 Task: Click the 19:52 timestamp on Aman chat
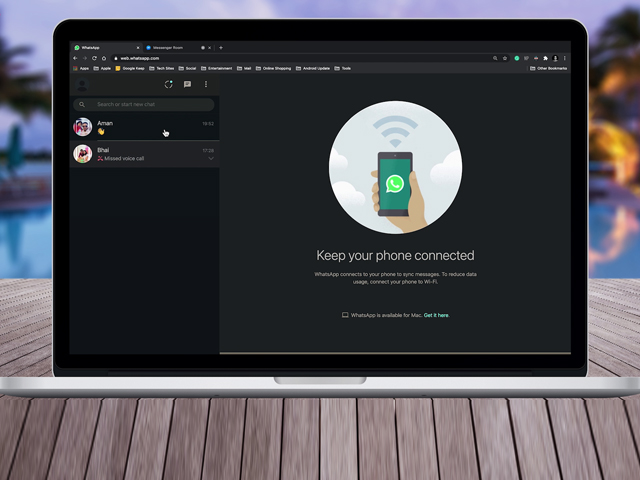208,124
